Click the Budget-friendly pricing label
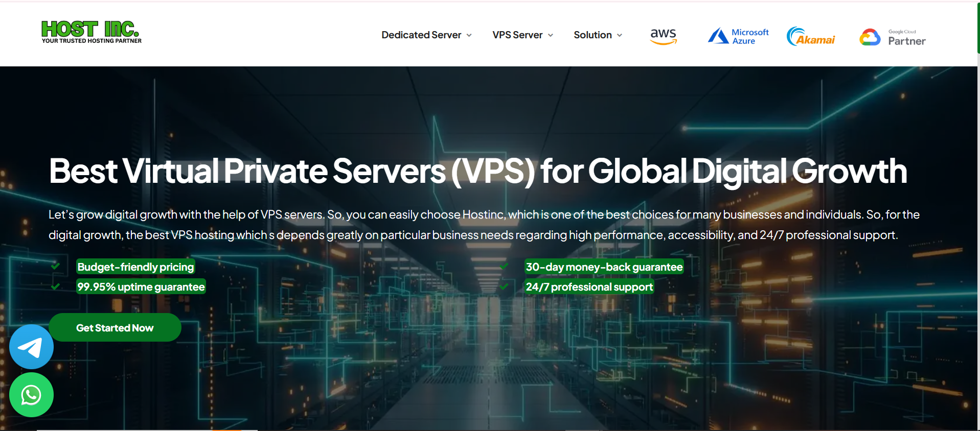Image resolution: width=980 pixels, height=431 pixels. pos(135,267)
